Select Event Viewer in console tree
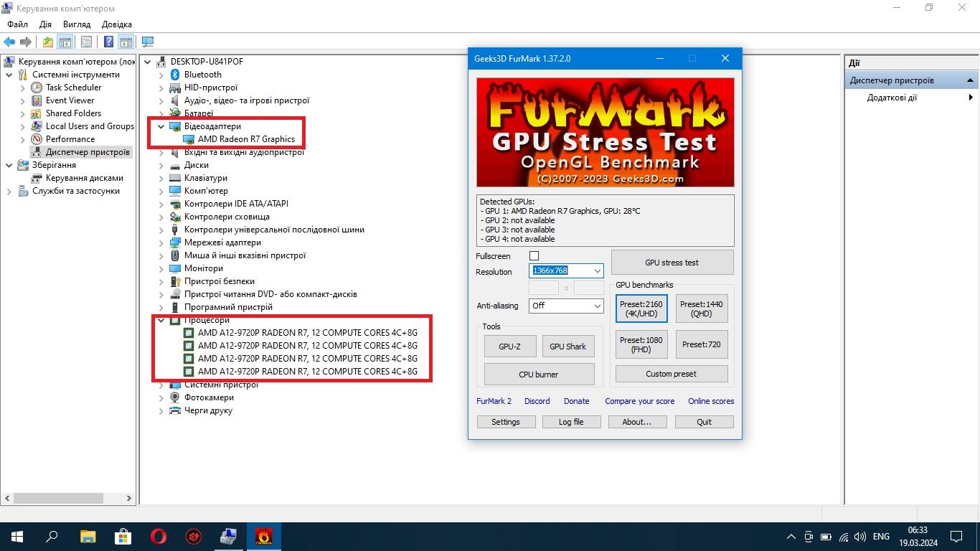980x551 pixels. (x=70, y=100)
